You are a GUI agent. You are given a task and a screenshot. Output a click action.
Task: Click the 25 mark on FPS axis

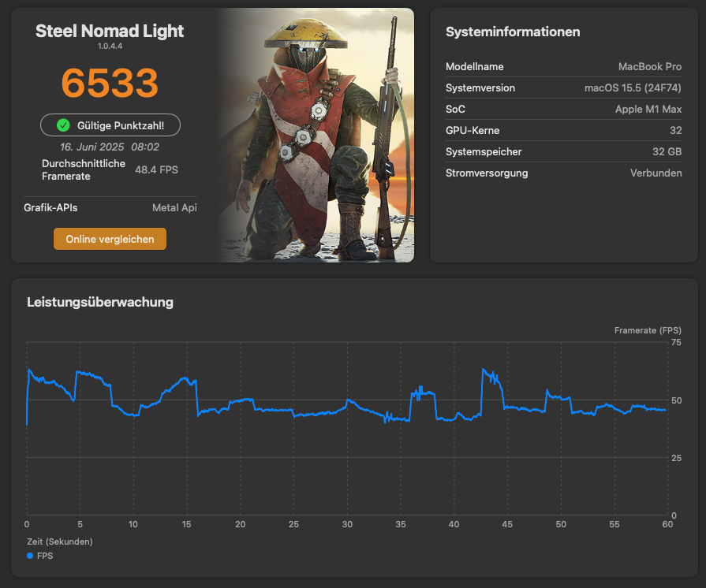(676, 458)
